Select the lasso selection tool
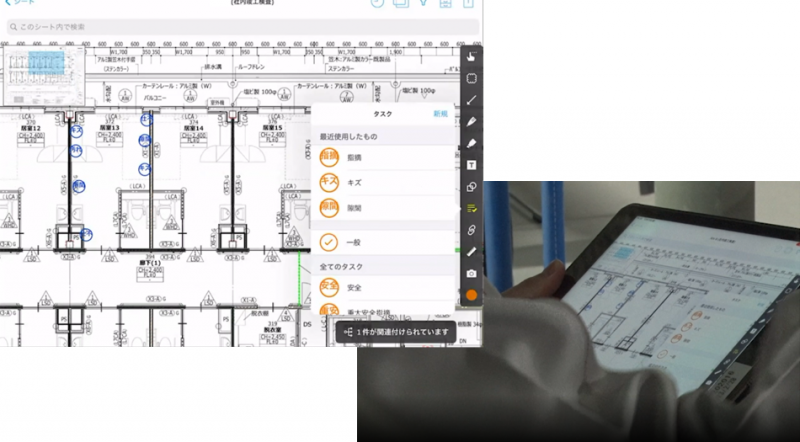This screenshot has width=800, height=442. point(471,78)
